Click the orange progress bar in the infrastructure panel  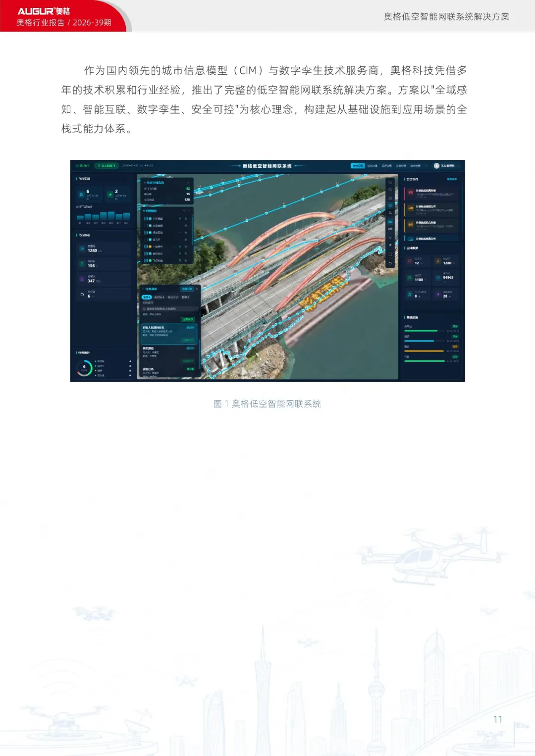coord(424,351)
